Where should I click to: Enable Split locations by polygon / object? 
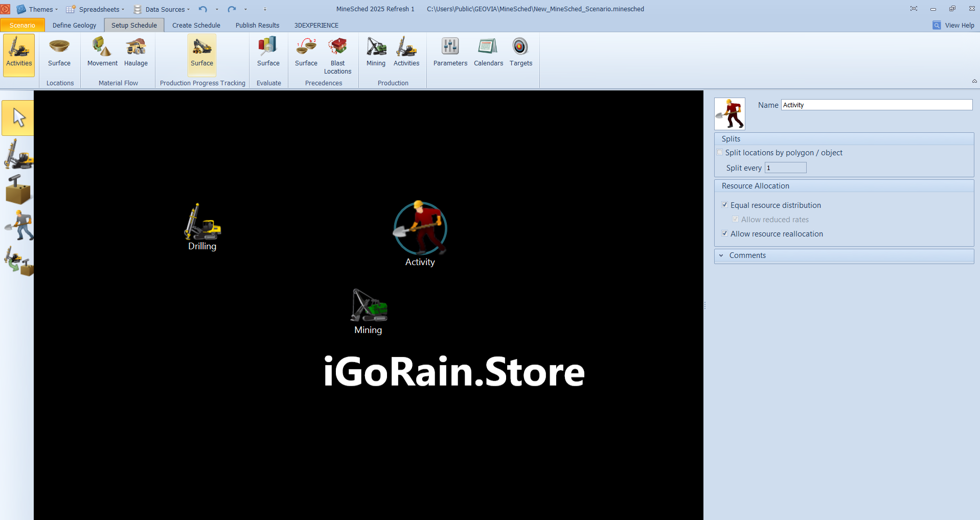click(720, 152)
